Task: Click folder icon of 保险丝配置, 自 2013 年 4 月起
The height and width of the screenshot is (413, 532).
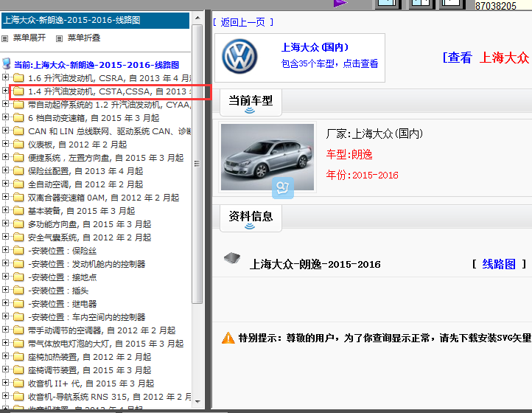Action: click(x=18, y=171)
